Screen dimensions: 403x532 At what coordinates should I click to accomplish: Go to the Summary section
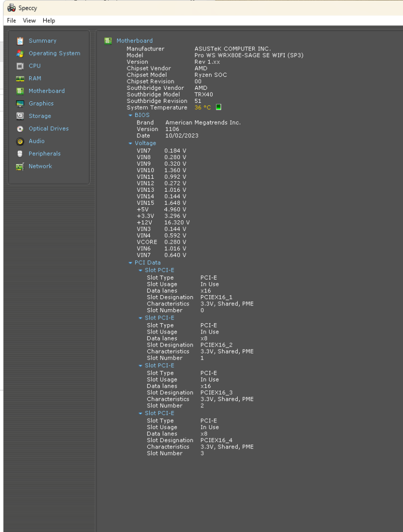pyautogui.click(x=43, y=41)
